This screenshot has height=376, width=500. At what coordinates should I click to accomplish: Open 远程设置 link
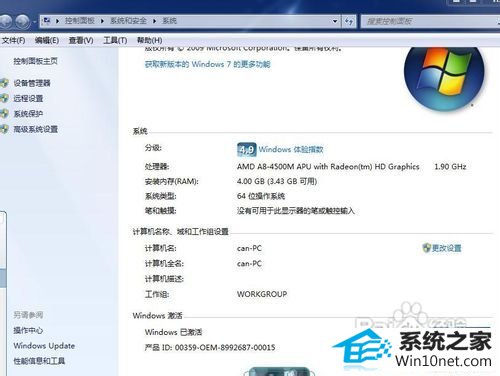[28, 98]
